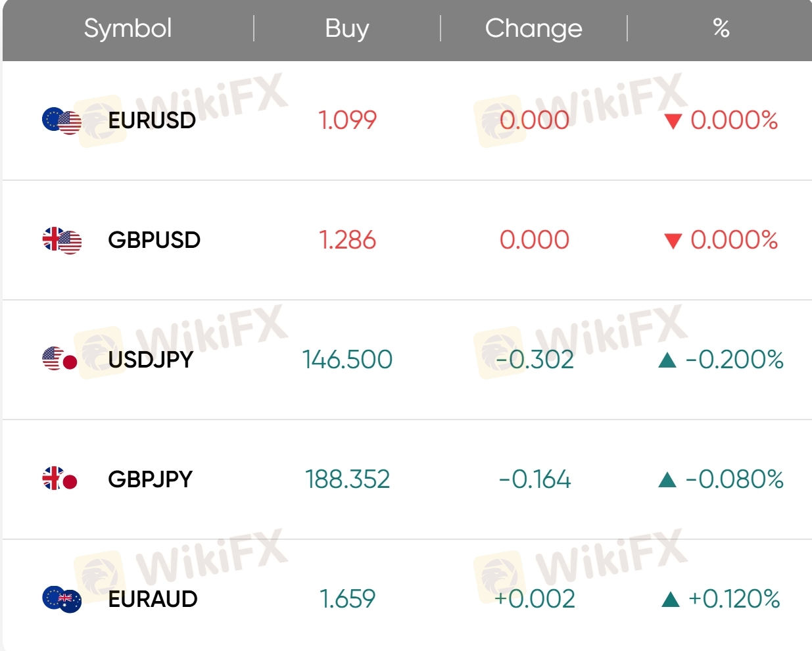Click the GBPJPY change value -0.164

pos(535,479)
